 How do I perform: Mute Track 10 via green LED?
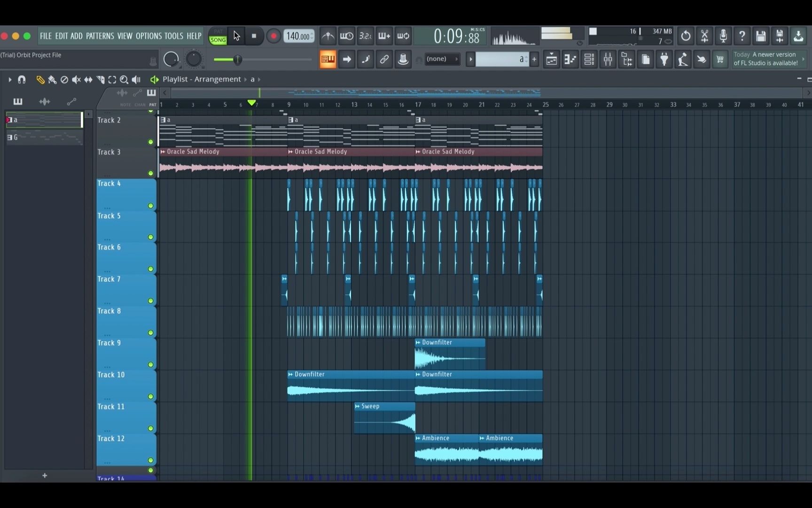click(150, 397)
